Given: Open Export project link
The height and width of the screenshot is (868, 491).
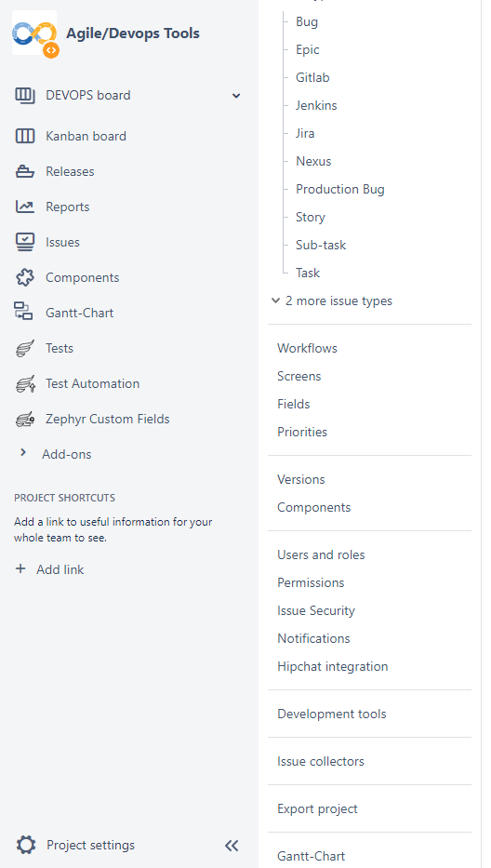Looking at the screenshot, I should pos(318,808).
